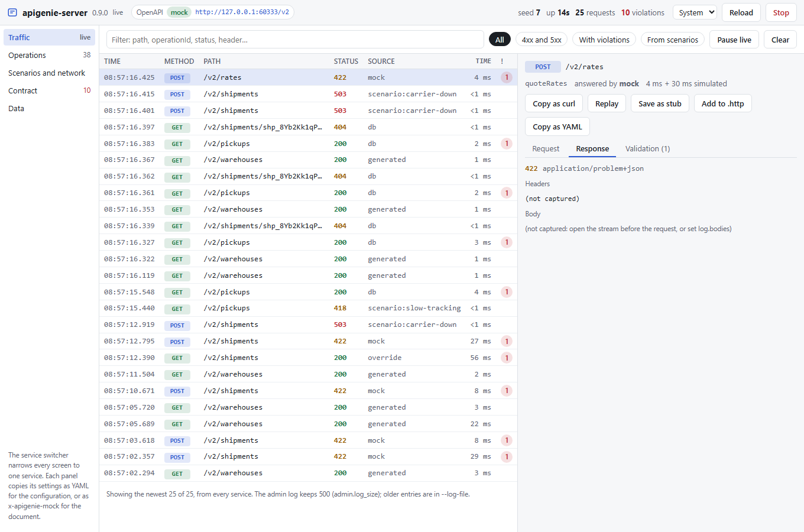804x532 pixels.
Task: Select the 08:57:16.397 shipments 404 row
Action: tap(308, 127)
